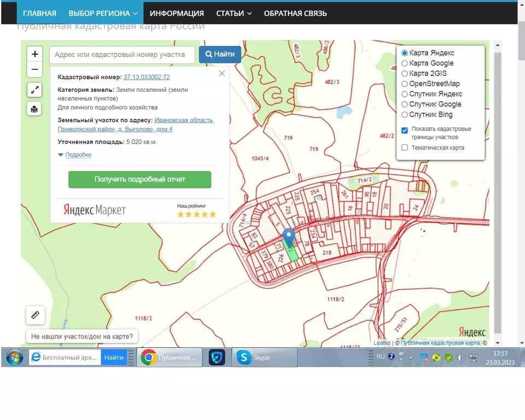Viewport: 525px width, 420px height.
Task: Open the Windows Start menu orb
Action: (x=14, y=357)
